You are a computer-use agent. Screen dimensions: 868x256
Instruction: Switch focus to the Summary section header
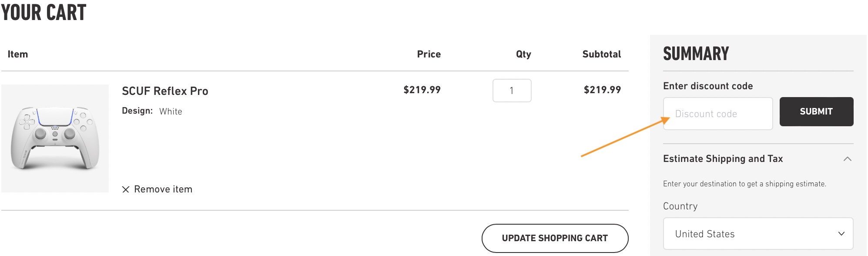[695, 54]
